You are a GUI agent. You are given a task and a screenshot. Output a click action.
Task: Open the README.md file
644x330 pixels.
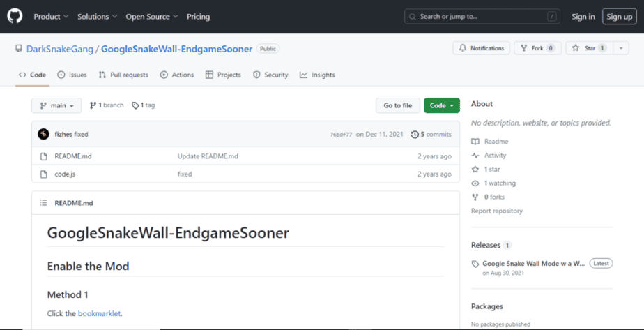[x=73, y=156]
